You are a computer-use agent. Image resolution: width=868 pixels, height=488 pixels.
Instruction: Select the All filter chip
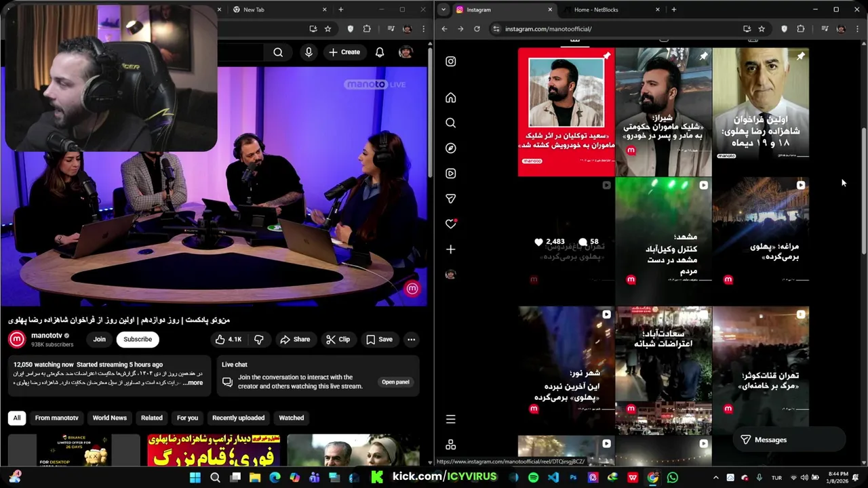coord(17,418)
